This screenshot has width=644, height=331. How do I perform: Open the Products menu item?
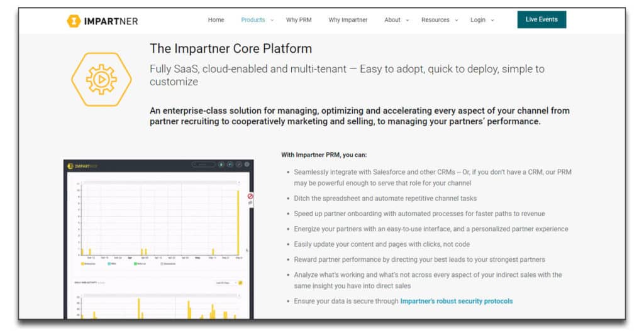click(253, 19)
